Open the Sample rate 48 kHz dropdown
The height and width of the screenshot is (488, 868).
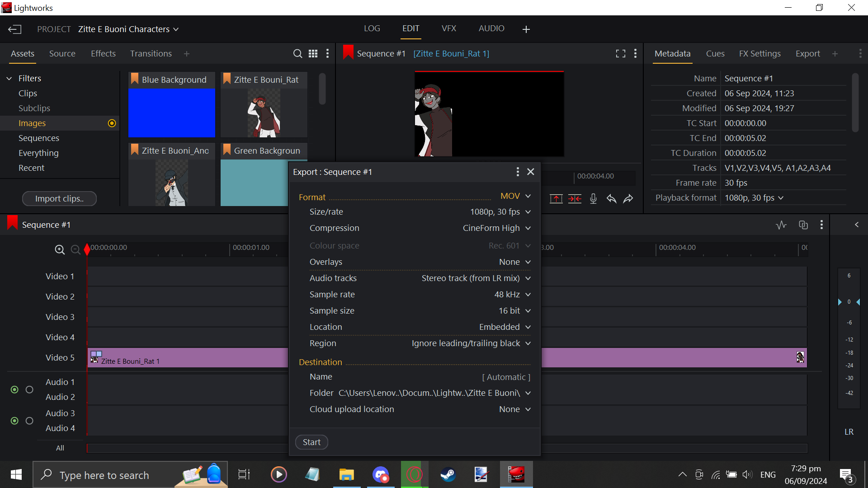coord(512,295)
